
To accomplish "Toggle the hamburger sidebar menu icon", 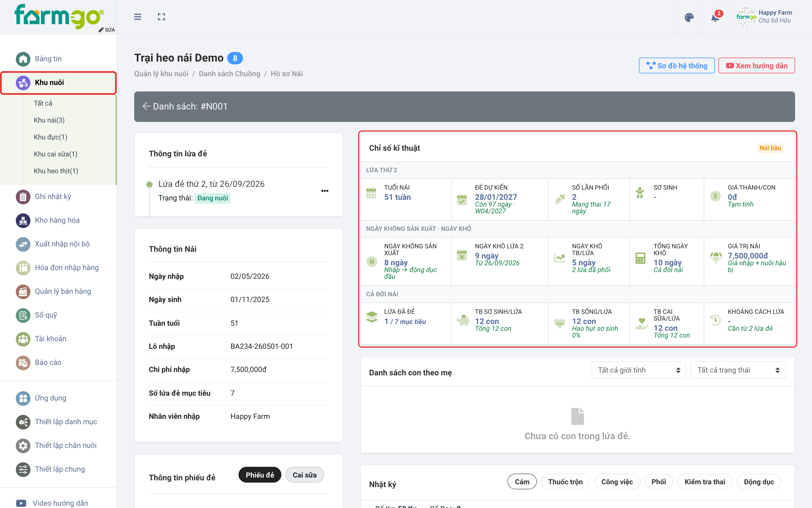I will click(x=138, y=17).
